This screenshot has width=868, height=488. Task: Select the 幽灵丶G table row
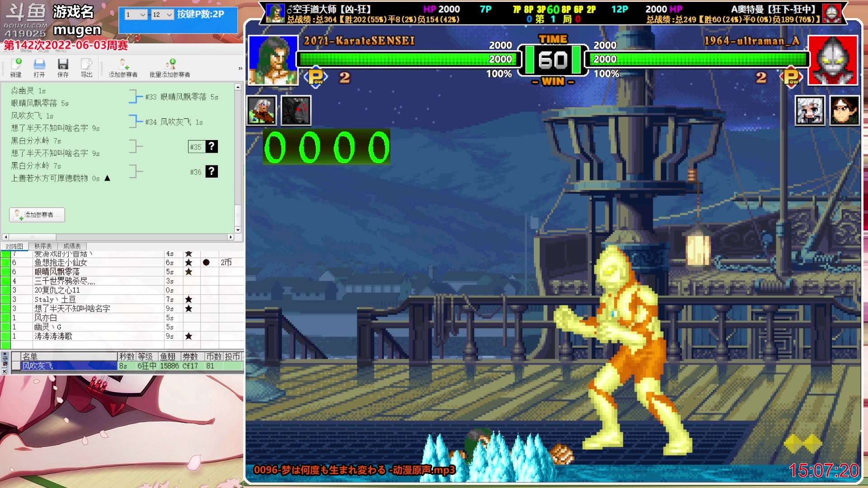122,327
